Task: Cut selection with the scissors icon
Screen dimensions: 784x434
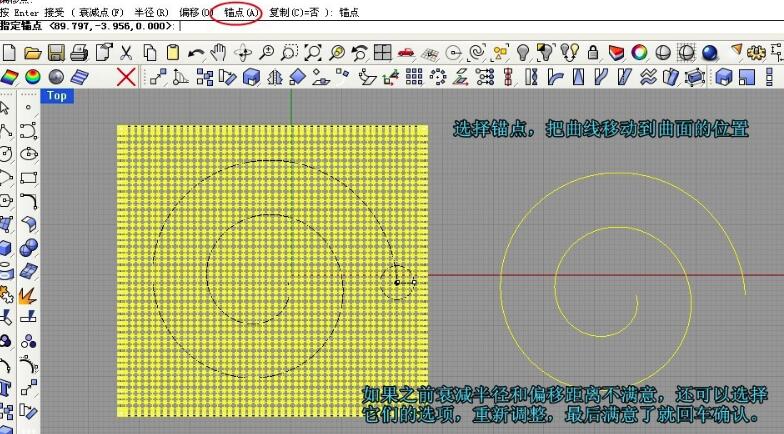Action: click(x=126, y=52)
